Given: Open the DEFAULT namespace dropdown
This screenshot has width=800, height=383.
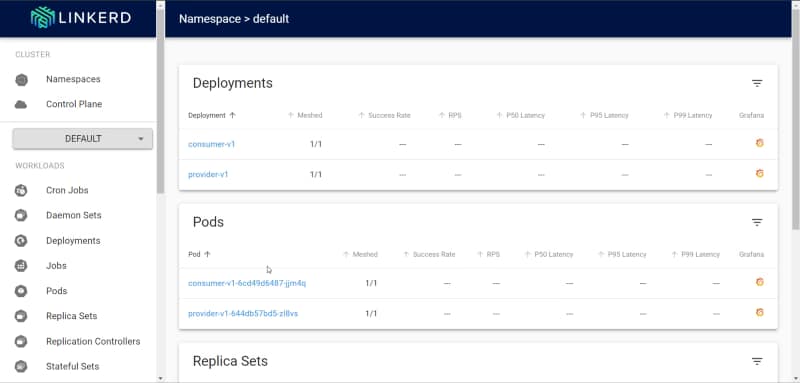Looking at the screenshot, I should [83, 139].
